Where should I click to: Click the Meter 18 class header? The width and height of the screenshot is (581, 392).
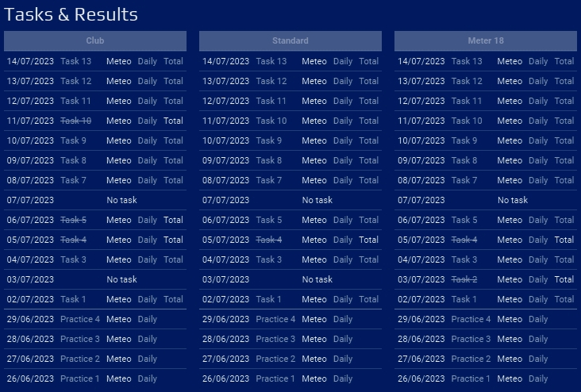coord(486,40)
